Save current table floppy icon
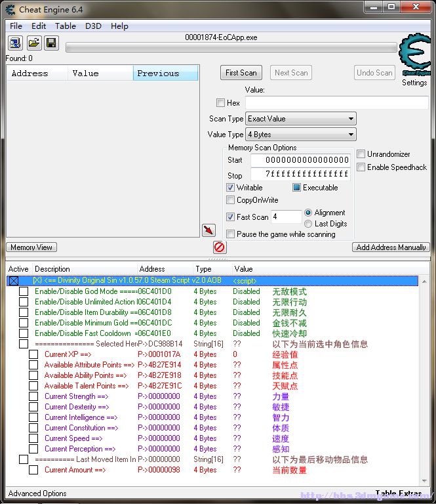The height and width of the screenshot is (504, 436). pyautogui.click(x=51, y=43)
